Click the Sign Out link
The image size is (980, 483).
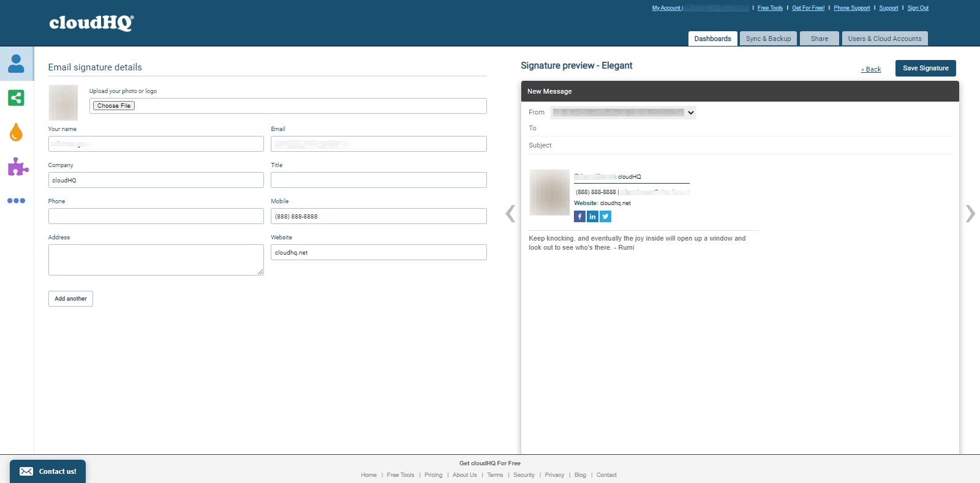[x=918, y=8]
